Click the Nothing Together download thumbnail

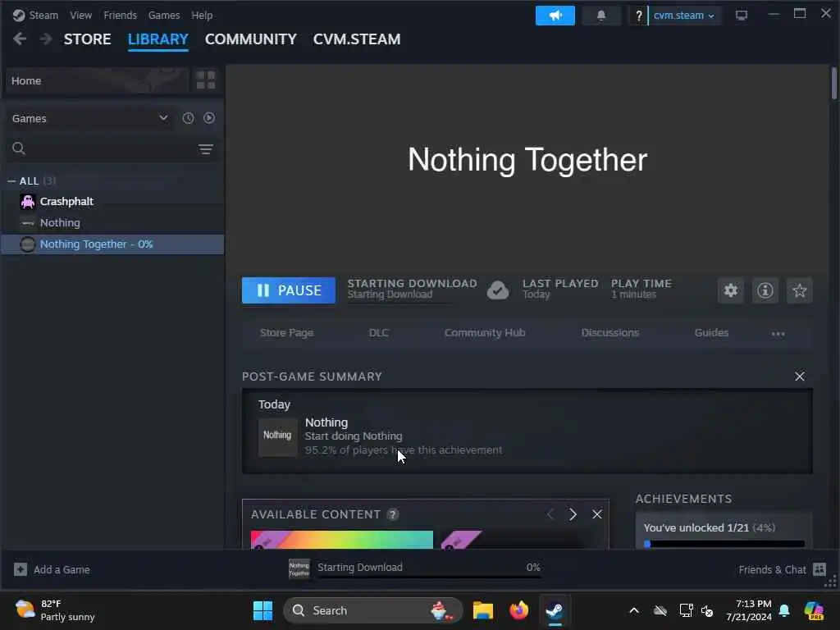pyautogui.click(x=299, y=569)
